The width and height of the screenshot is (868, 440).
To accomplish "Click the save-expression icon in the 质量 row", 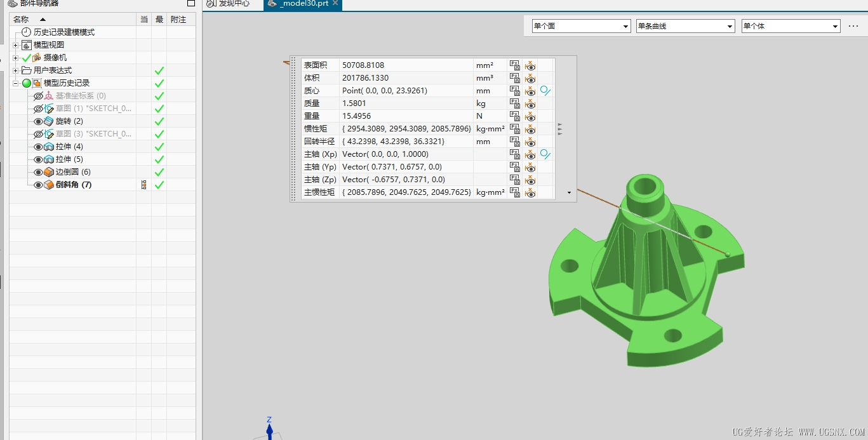I will (515, 103).
